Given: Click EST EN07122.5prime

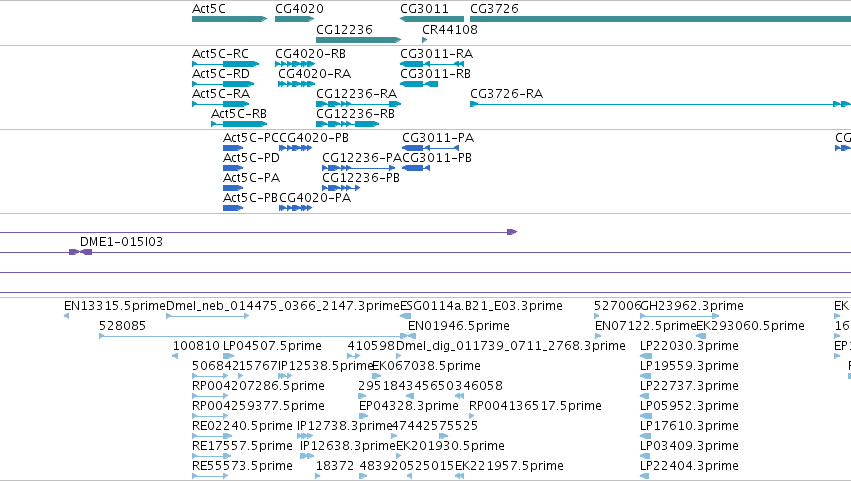Looking at the screenshot, I should coord(598,336).
